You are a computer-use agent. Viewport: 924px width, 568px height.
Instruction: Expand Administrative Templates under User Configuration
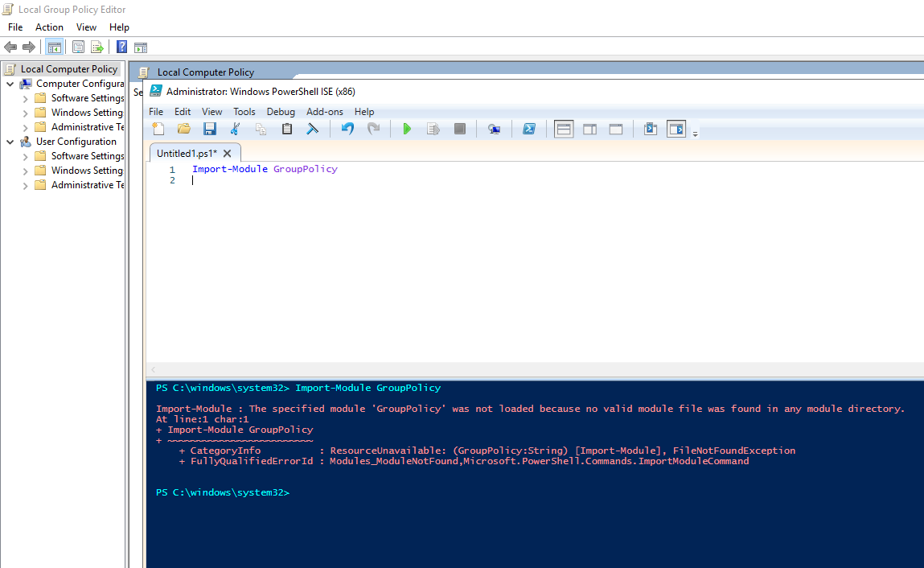[26, 185]
